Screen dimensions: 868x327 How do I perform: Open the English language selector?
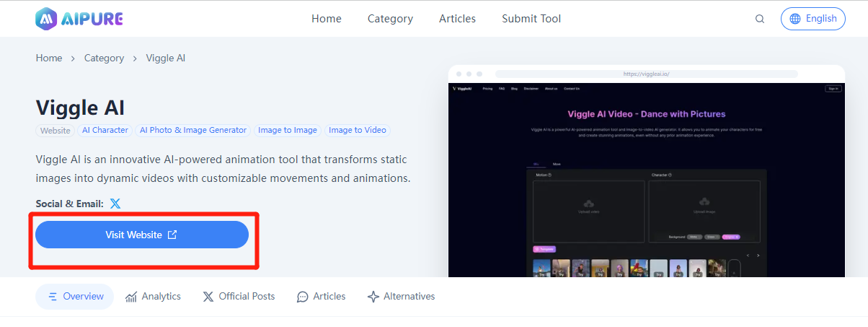coord(813,19)
